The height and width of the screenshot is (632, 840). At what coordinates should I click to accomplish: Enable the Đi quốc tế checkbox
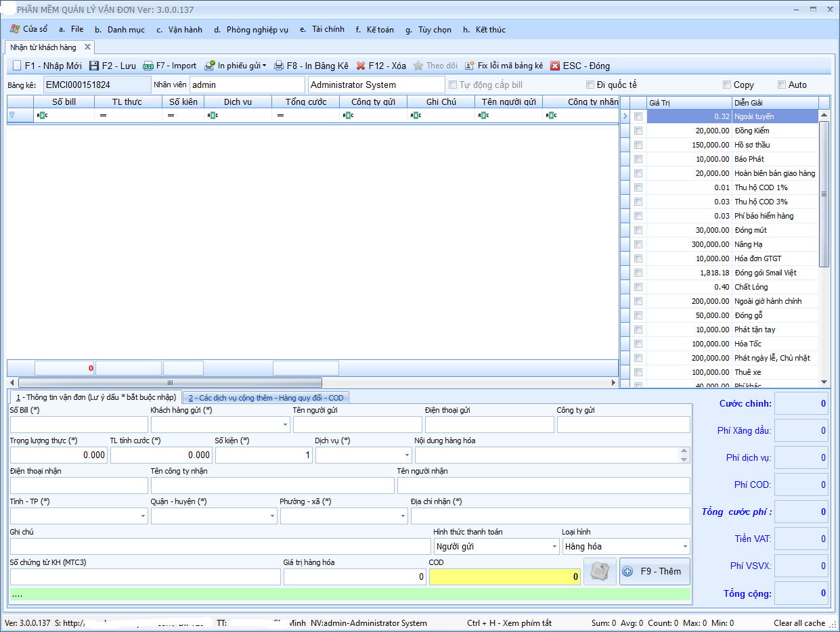pyautogui.click(x=590, y=85)
